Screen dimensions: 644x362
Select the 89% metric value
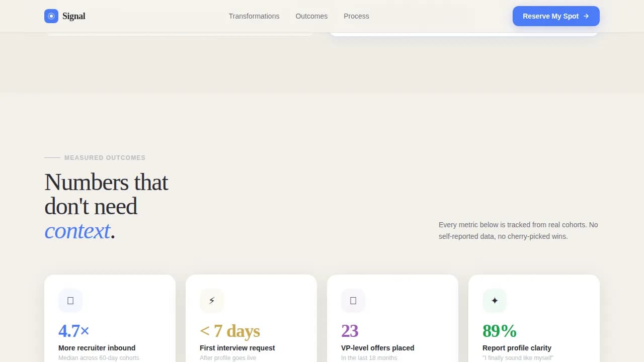(500, 331)
